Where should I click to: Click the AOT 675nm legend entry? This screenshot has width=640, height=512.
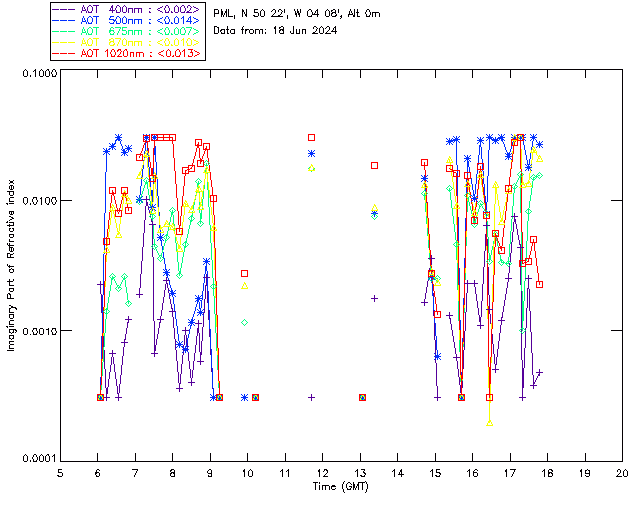pyautogui.click(x=128, y=31)
